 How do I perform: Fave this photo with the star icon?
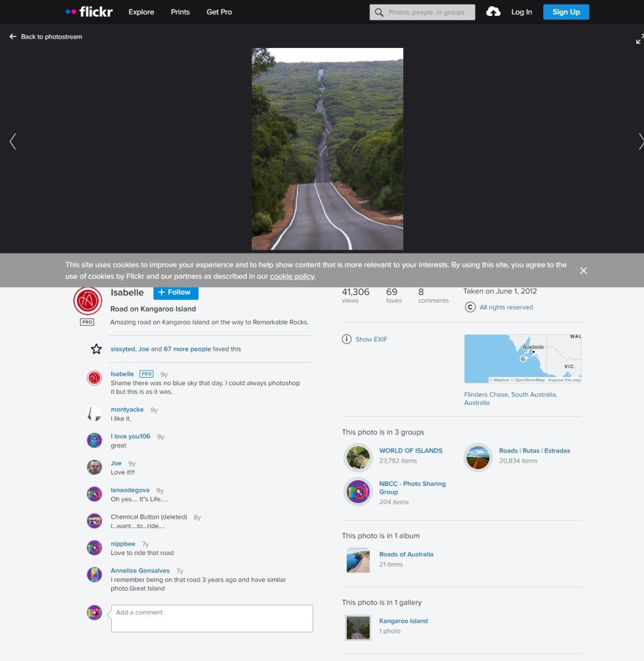click(x=96, y=349)
